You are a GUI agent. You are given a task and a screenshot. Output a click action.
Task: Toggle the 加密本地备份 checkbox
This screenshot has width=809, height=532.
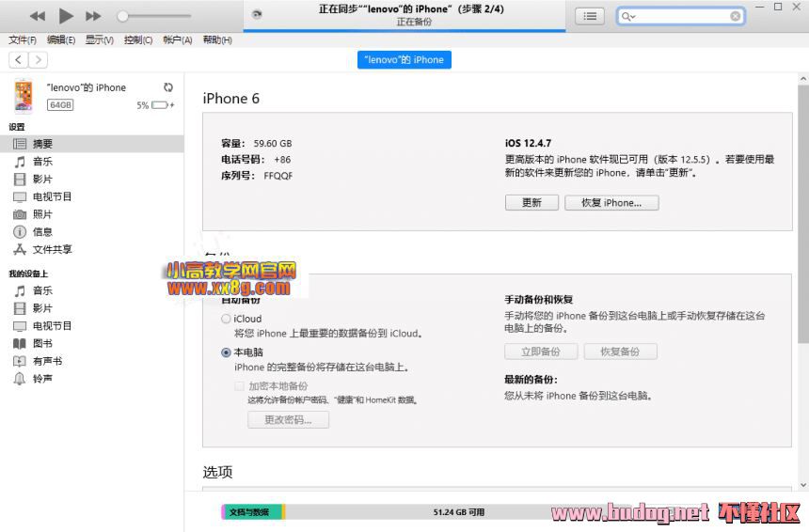click(239, 386)
